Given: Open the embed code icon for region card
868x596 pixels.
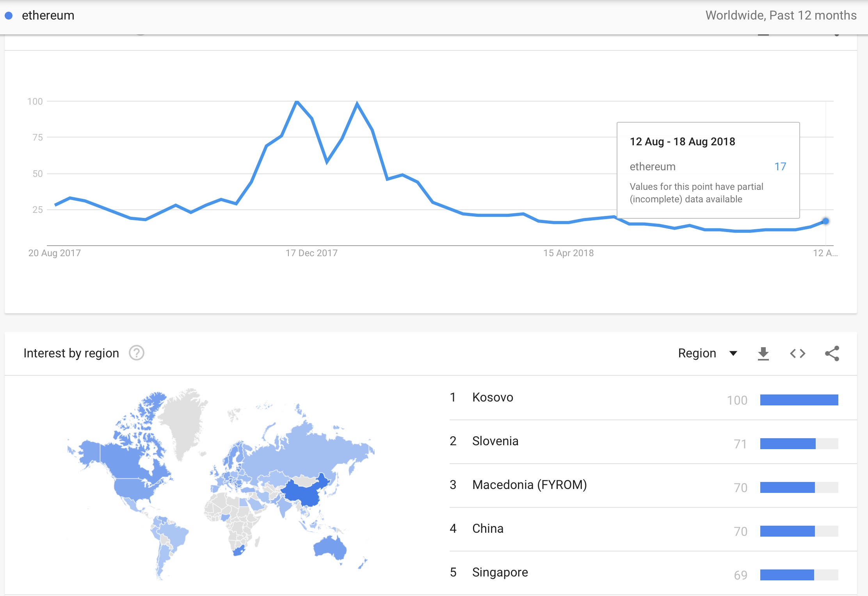Looking at the screenshot, I should [x=797, y=353].
